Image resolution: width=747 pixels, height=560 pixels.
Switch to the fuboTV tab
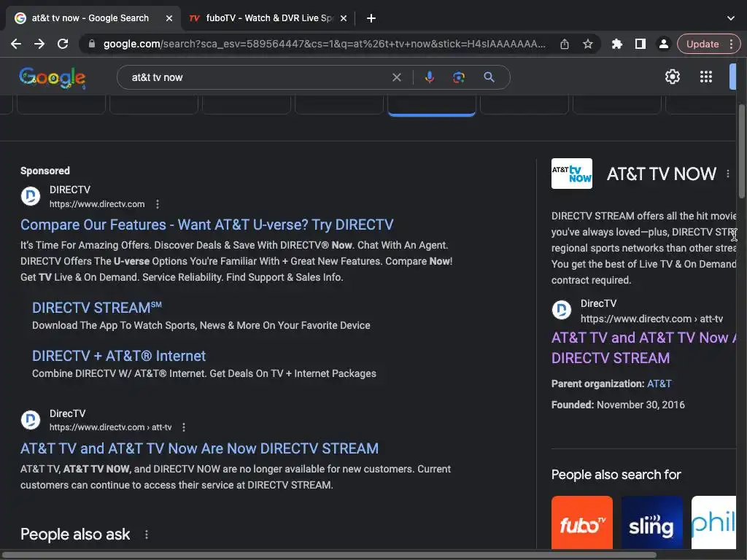(x=268, y=18)
